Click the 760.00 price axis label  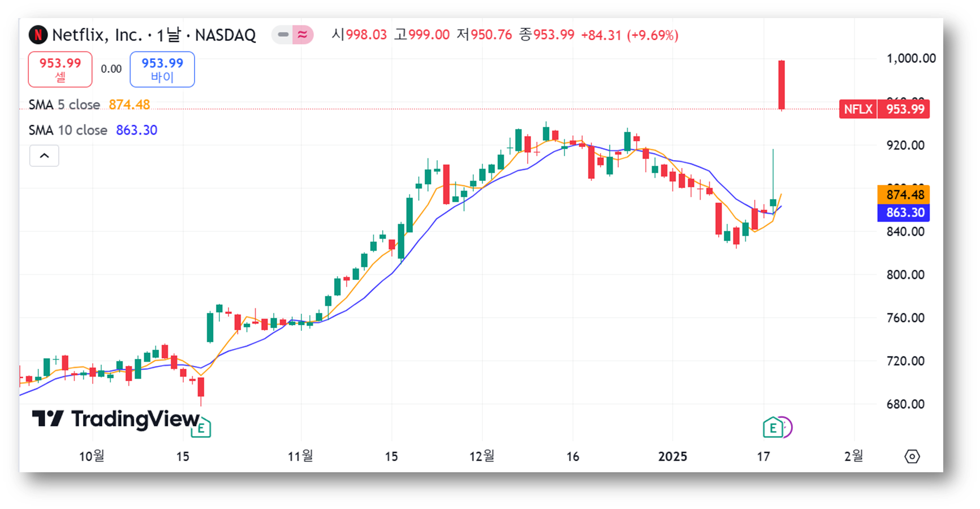(x=905, y=318)
